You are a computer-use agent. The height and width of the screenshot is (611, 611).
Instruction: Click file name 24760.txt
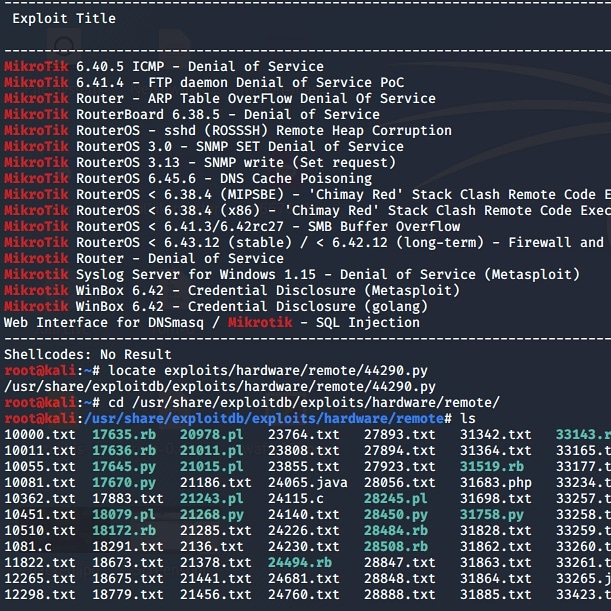[x=304, y=594]
